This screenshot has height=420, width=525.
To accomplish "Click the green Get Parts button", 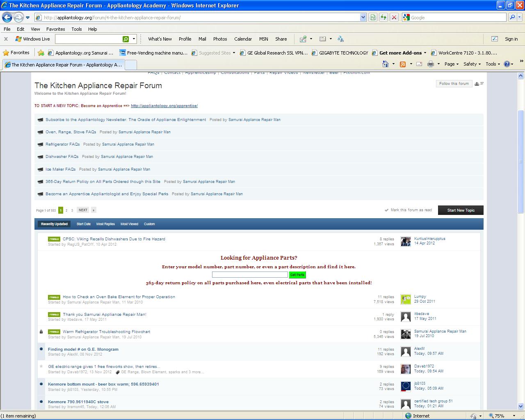I will tap(297, 275).
